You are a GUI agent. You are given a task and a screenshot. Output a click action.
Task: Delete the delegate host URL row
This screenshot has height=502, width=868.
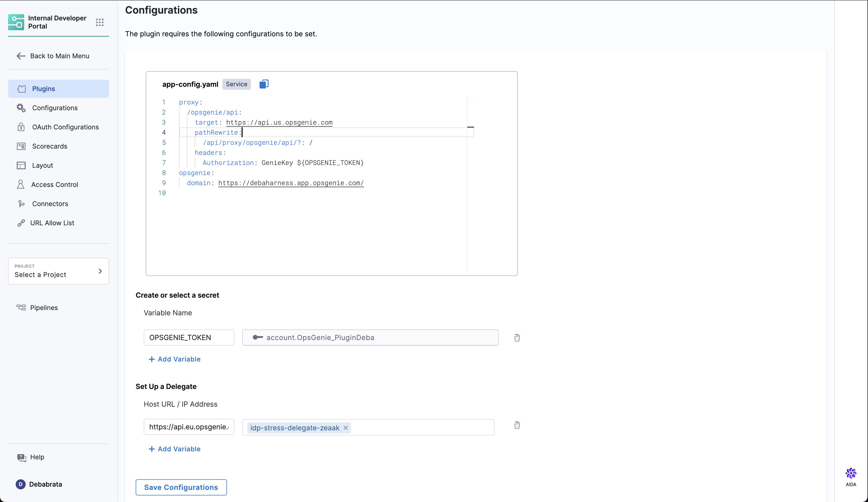pos(517,425)
